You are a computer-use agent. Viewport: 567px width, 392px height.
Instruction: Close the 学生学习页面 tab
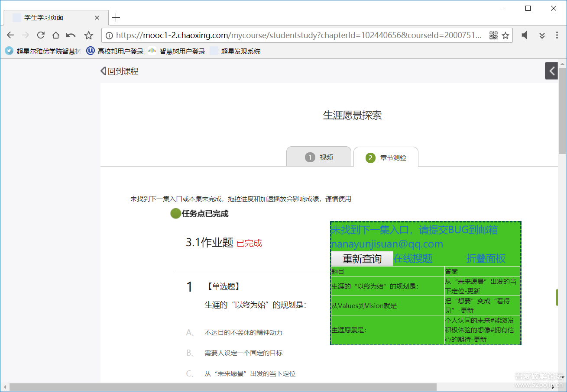point(97,18)
